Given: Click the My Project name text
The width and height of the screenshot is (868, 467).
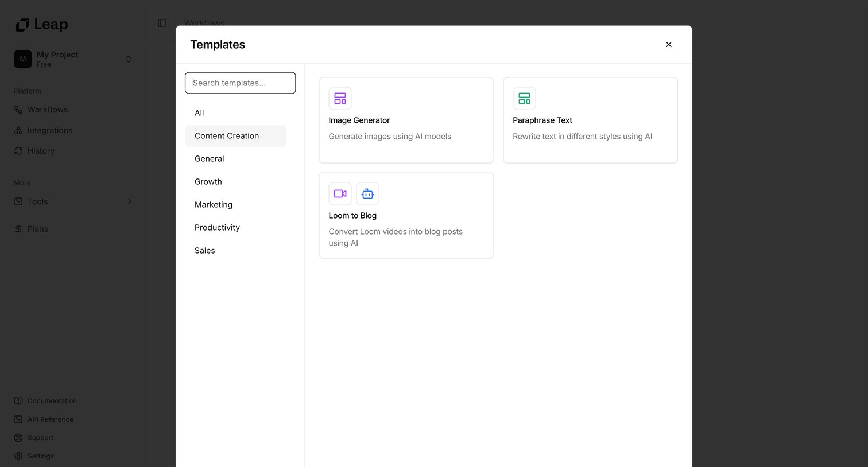Looking at the screenshot, I should [57, 55].
